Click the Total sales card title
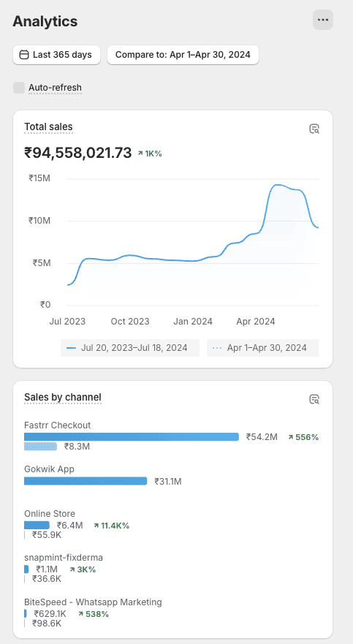 click(x=48, y=127)
